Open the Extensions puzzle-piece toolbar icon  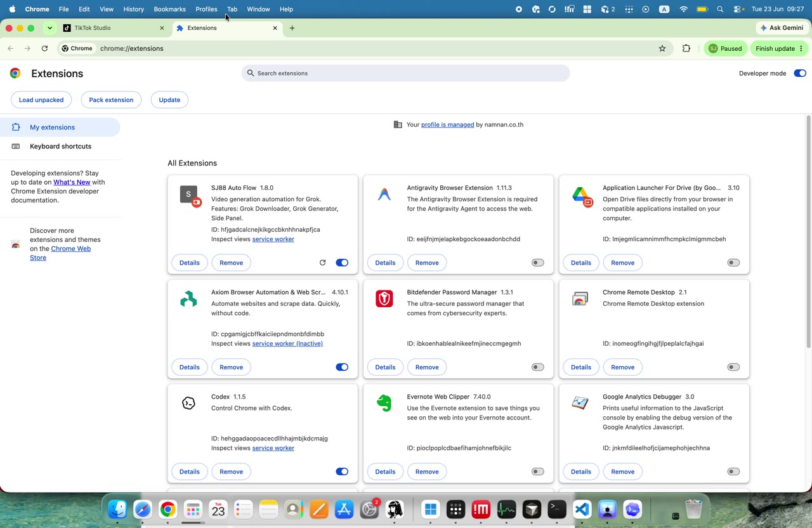pyautogui.click(x=686, y=48)
